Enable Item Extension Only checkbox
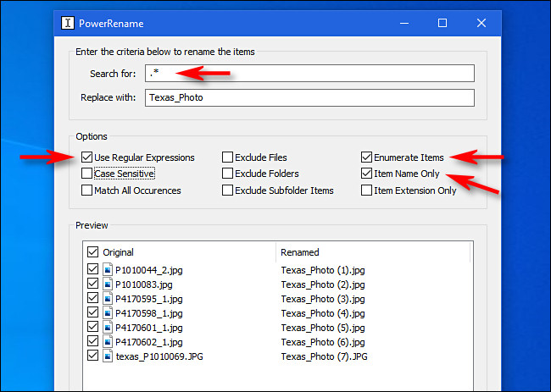 [366, 190]
